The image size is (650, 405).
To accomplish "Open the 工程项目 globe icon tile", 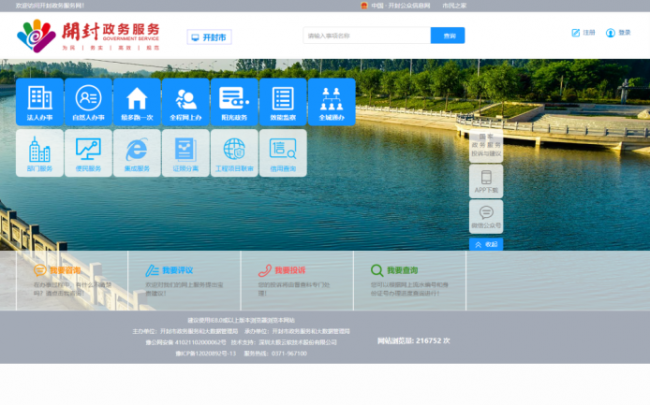I will [x=234, y=153].
